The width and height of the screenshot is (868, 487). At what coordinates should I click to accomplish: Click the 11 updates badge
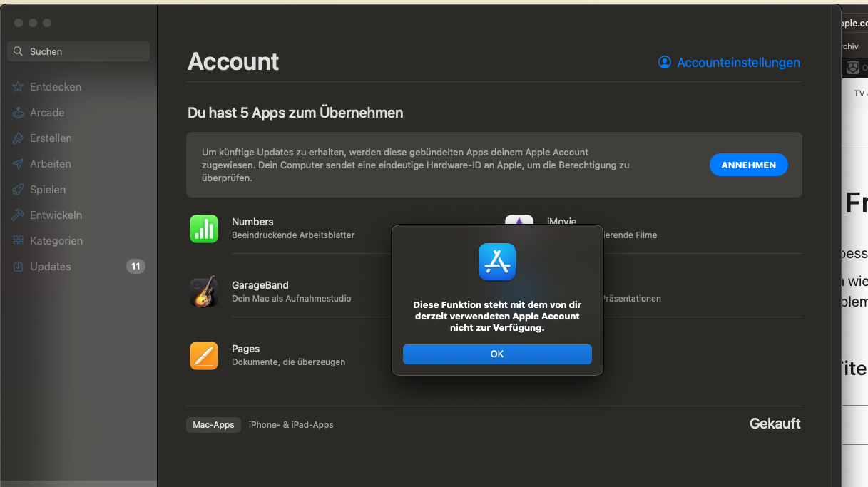coord(136,267)
